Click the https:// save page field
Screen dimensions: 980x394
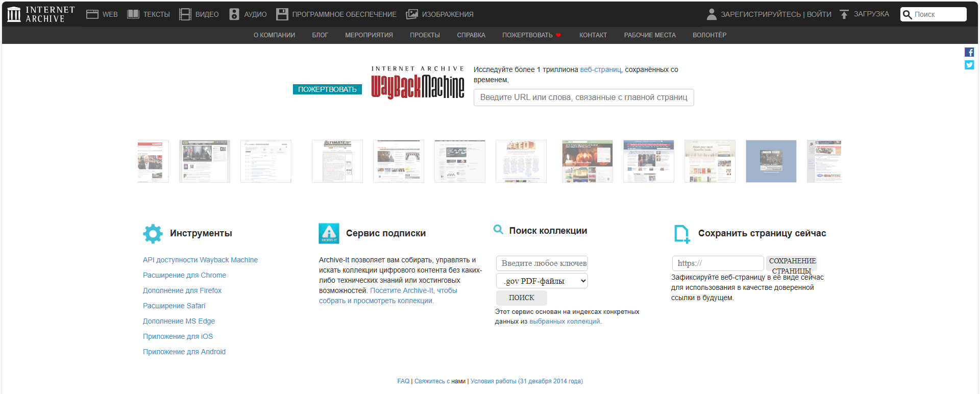click(718, 263)
